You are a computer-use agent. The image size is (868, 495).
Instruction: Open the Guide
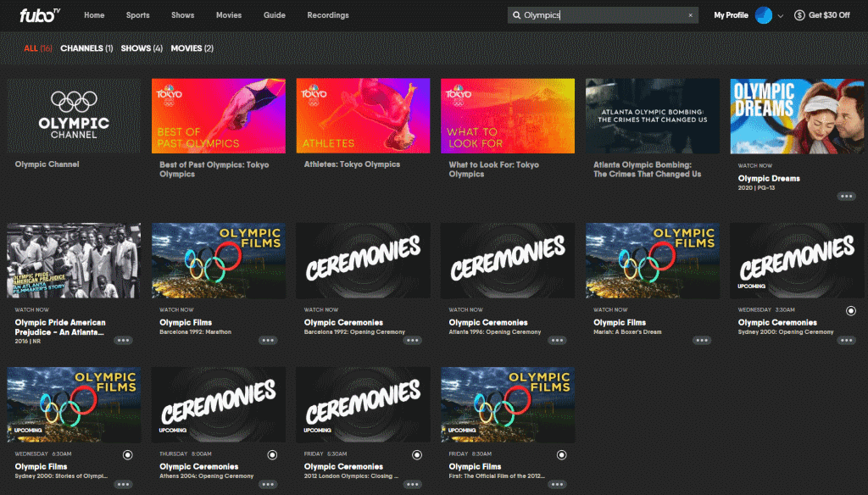pyautogui.click(x=275, y=15)
